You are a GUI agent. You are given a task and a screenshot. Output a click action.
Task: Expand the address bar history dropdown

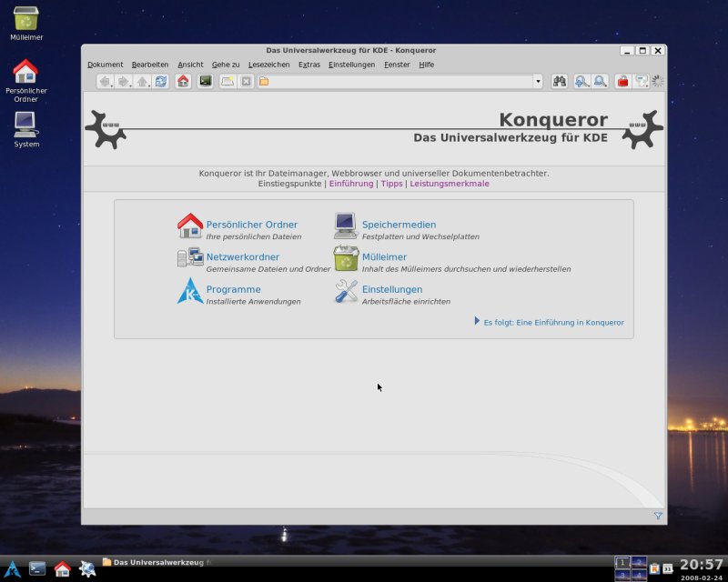pos(538,82)
